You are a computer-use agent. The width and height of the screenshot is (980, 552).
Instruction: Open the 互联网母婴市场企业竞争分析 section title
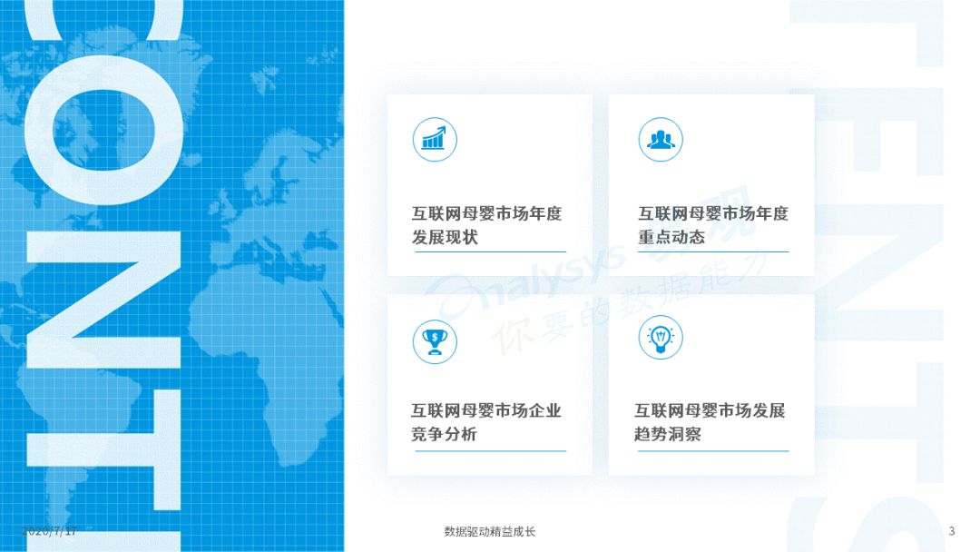485,422
